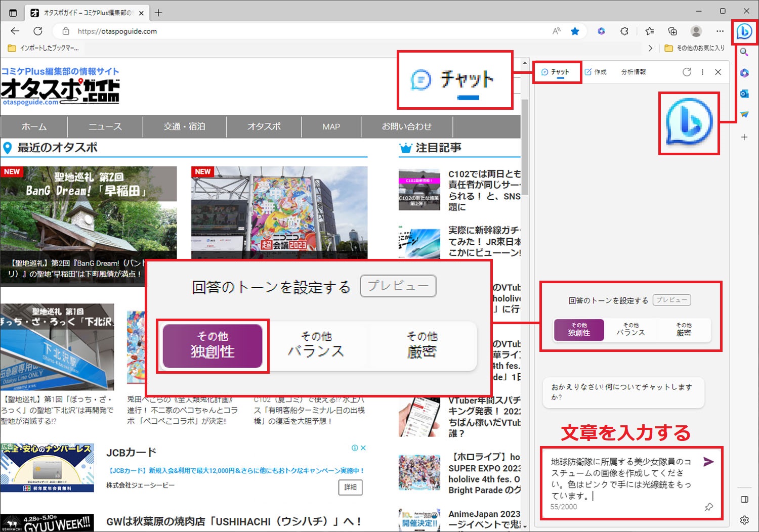Open the お問い合わせ page link
The image size is (759, 532).
coord(407,126)
